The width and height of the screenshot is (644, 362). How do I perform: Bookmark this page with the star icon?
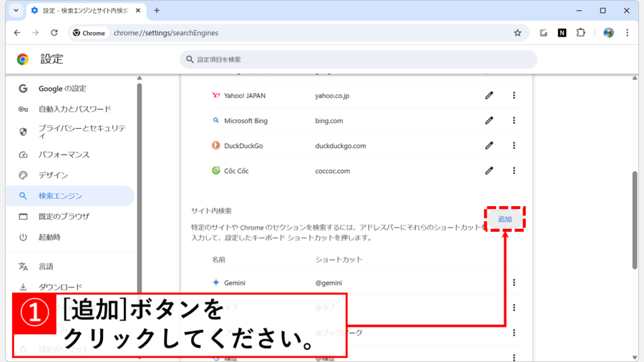coord(518,33)
